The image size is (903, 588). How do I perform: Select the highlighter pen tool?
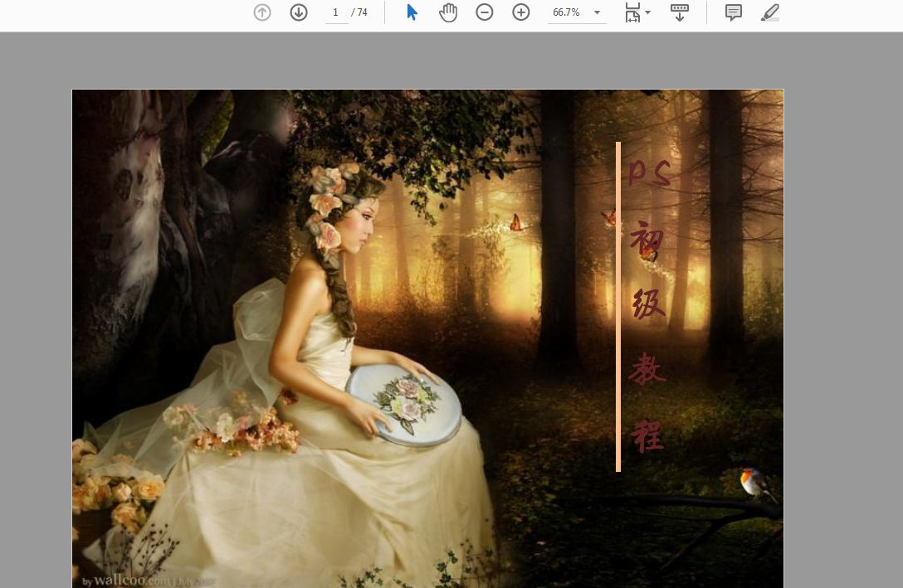tap(770, 12)
